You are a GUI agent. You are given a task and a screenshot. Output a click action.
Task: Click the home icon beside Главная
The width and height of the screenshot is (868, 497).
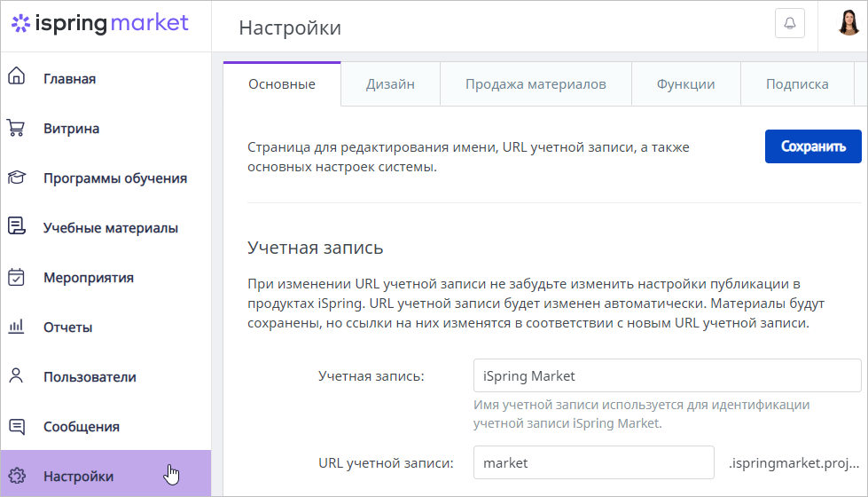[17, 76]
